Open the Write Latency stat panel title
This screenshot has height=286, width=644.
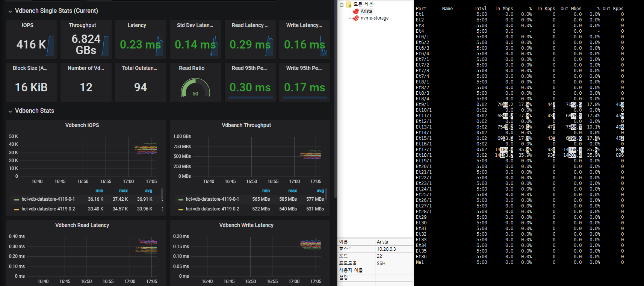click(304, 25)
